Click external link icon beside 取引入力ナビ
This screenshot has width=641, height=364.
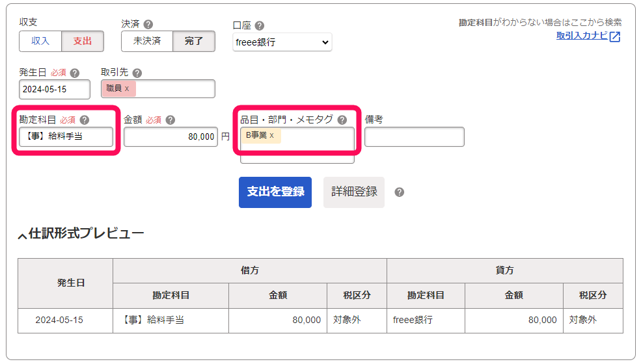click(x=615, y=36)
